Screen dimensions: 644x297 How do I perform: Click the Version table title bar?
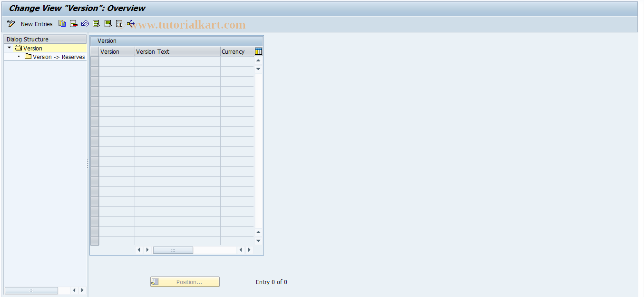[x=176, y=41]
